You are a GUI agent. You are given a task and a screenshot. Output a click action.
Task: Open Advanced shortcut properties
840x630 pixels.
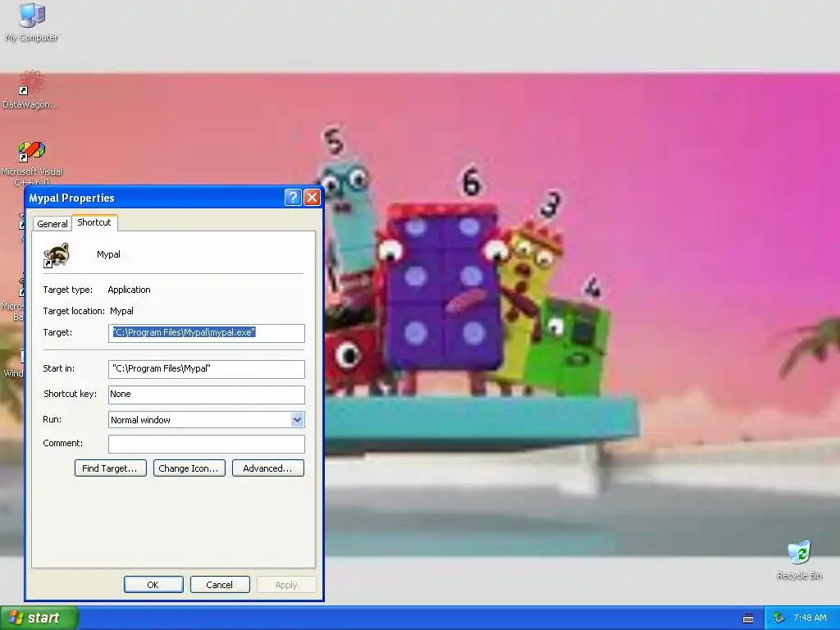(268, 468)
